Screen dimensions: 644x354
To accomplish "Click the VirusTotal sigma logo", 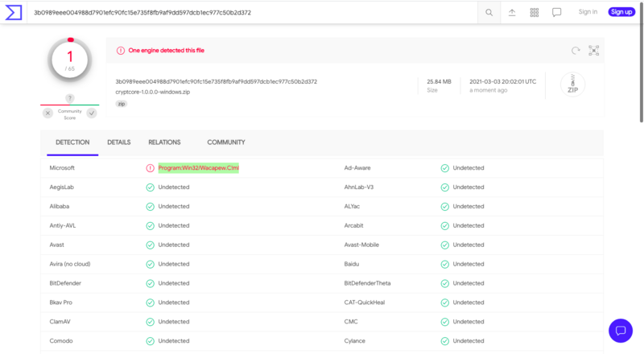I will click(x=13, y=12).
